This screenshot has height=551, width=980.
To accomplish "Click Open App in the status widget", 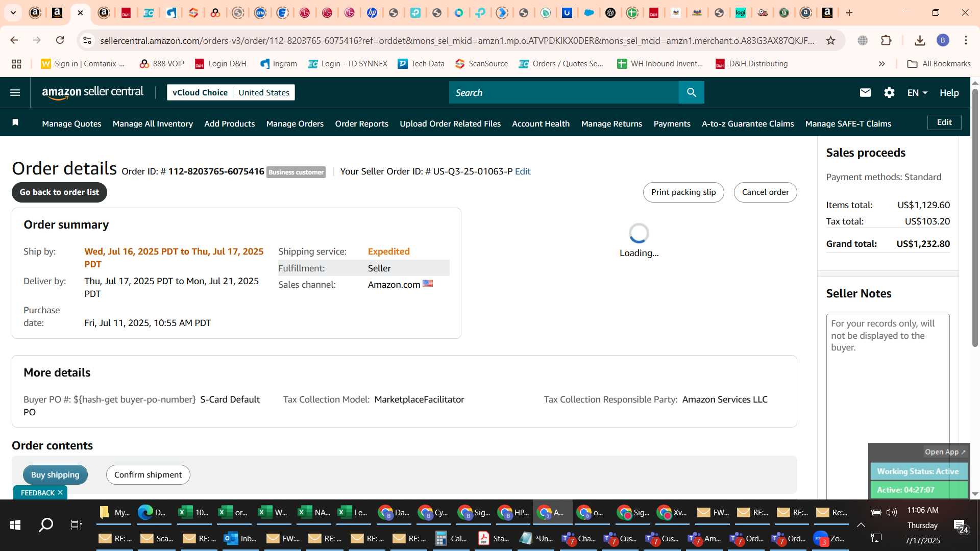I will tap(945, 452).
